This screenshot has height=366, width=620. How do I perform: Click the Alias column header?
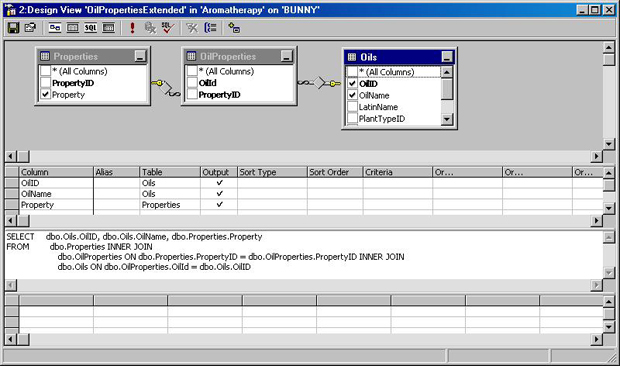coord(117,172)
